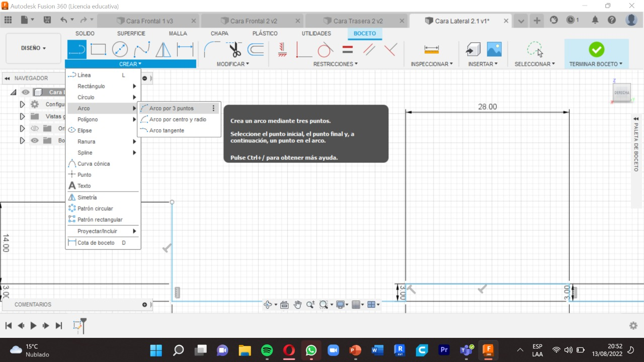This screenshot has height=362, width=644.
Task: Click the view cube DERECHA face
Action: (622, 93)
